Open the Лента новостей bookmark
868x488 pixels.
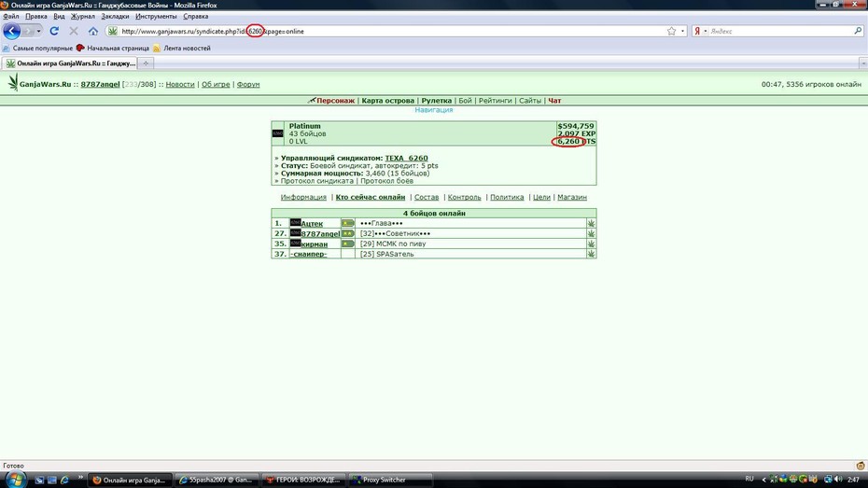[182, 49]
